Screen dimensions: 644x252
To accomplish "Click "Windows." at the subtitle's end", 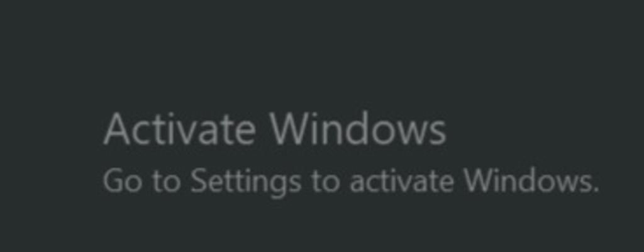I will (532, 181).
